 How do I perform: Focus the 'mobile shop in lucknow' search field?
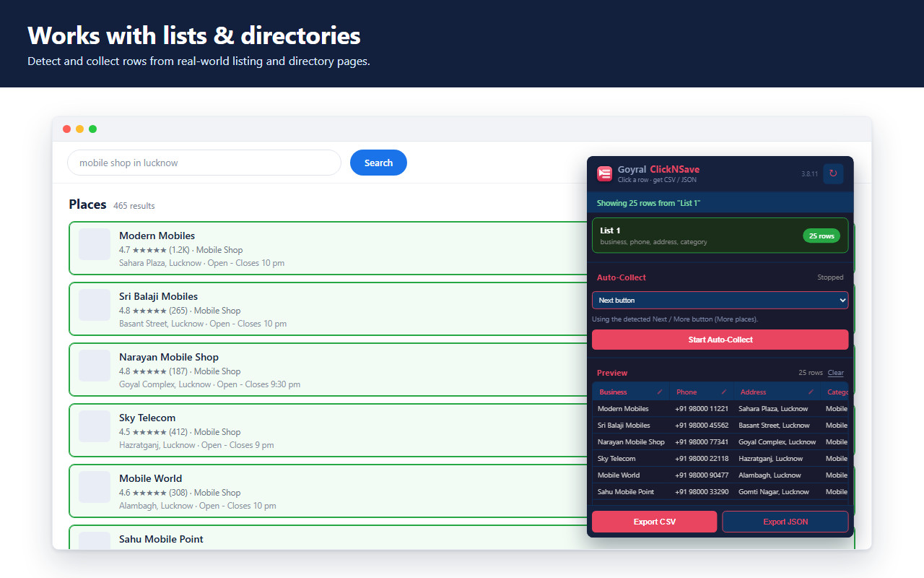pyautogui.click(x=204, y=163)
